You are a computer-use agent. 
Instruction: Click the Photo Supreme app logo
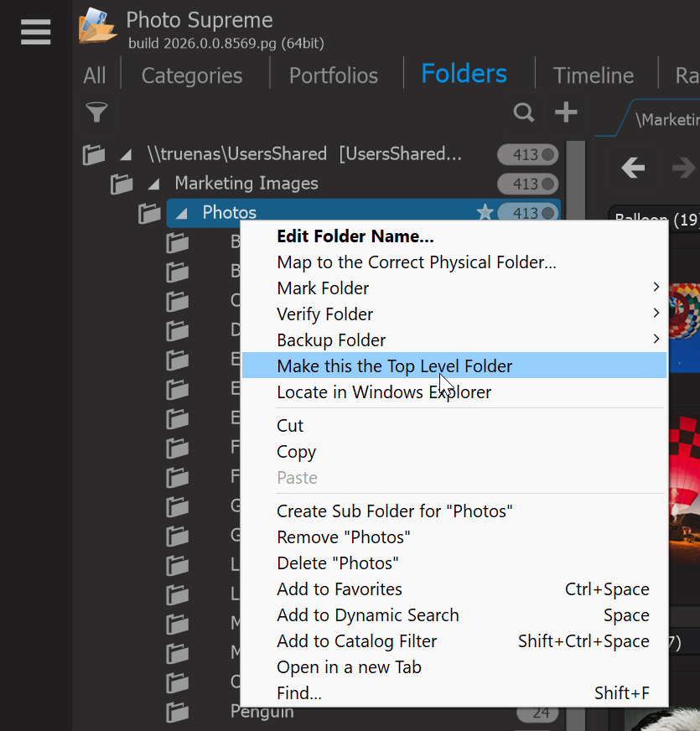[97, 26]
